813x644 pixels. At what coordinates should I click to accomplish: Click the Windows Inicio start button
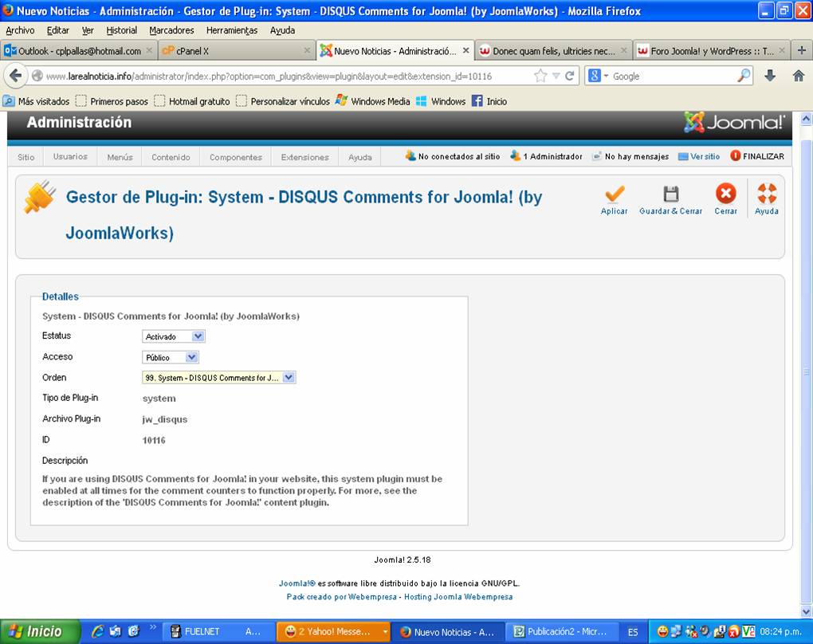pyautogui.click(x=40, y=631)
